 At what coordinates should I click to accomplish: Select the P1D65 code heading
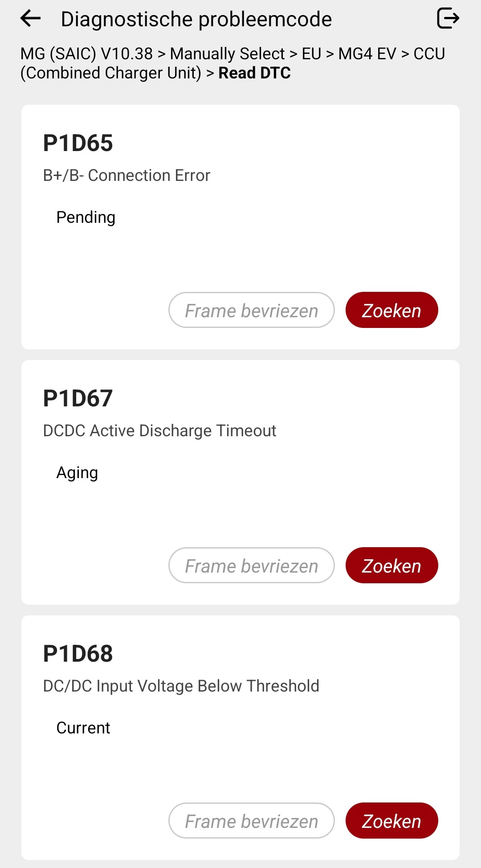[78, 143]
